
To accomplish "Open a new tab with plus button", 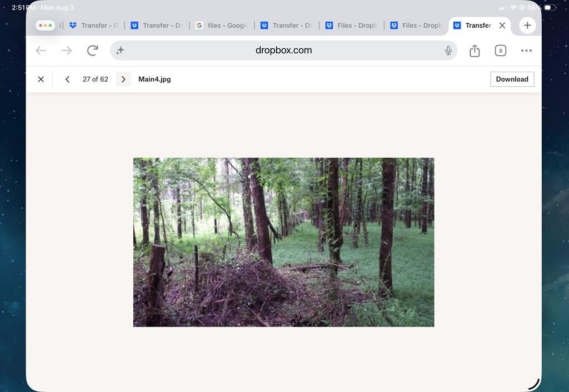I will pos(527,26).
